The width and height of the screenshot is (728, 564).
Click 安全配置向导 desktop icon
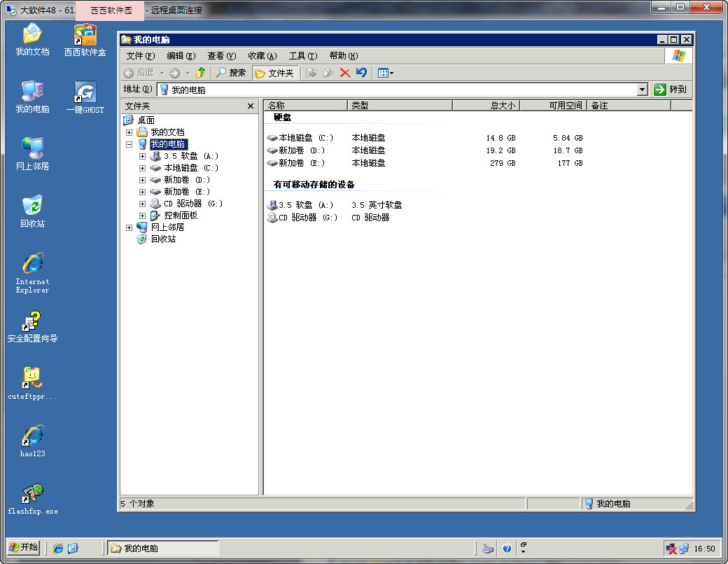32,327
